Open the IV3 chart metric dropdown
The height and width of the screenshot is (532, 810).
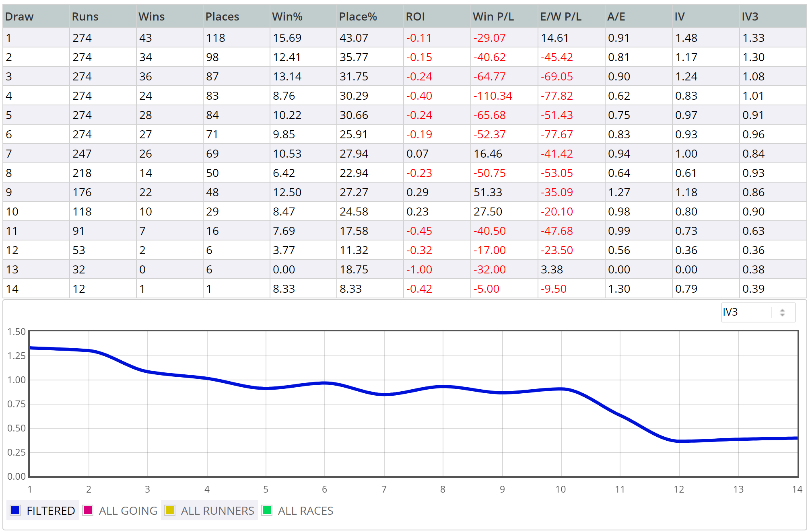(x=758, y=312)
